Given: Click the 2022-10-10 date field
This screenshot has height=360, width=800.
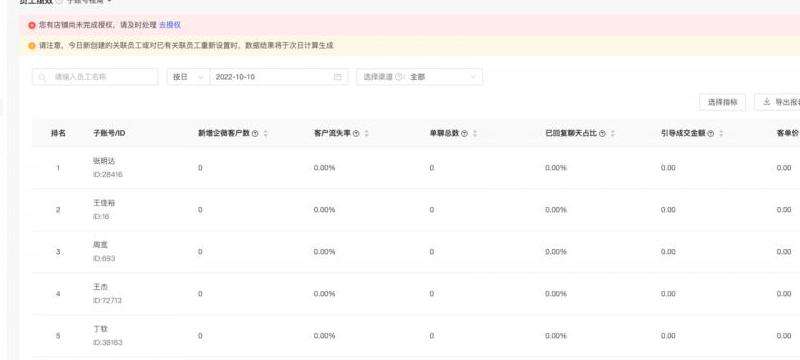Looking at the screenshot, I should pos(279,77).
